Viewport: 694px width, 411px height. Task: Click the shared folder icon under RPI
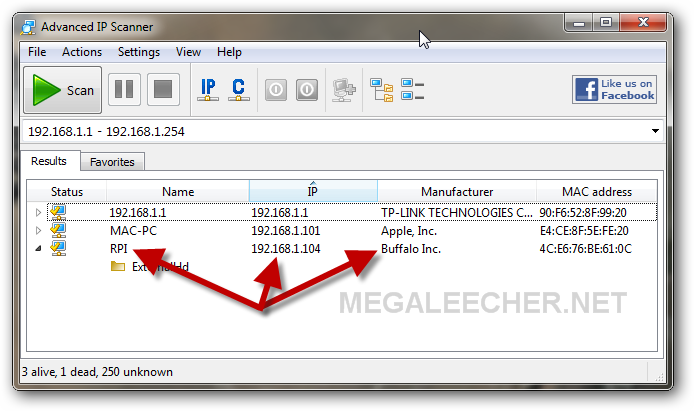pyautogui.click(x=118, y=266)
